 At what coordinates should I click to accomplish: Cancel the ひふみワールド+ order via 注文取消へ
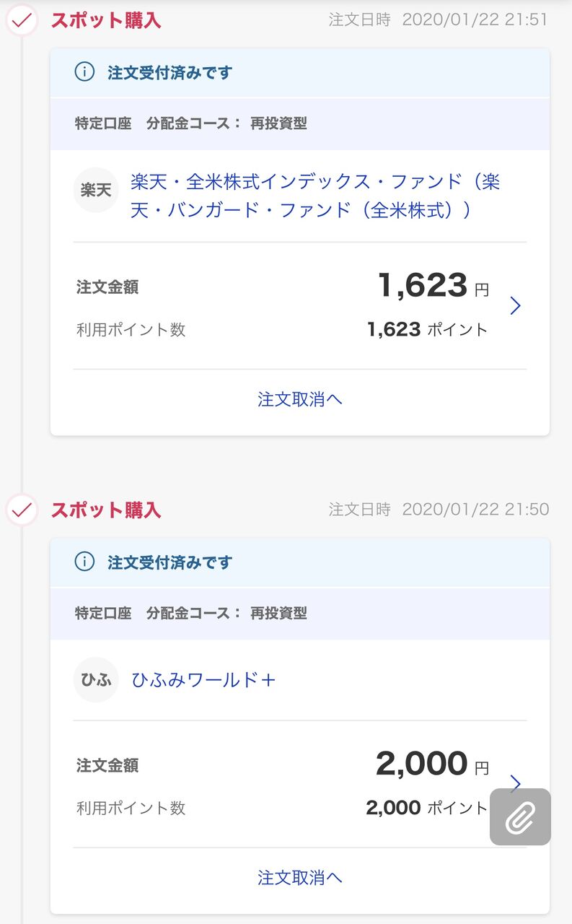[299, 877]
